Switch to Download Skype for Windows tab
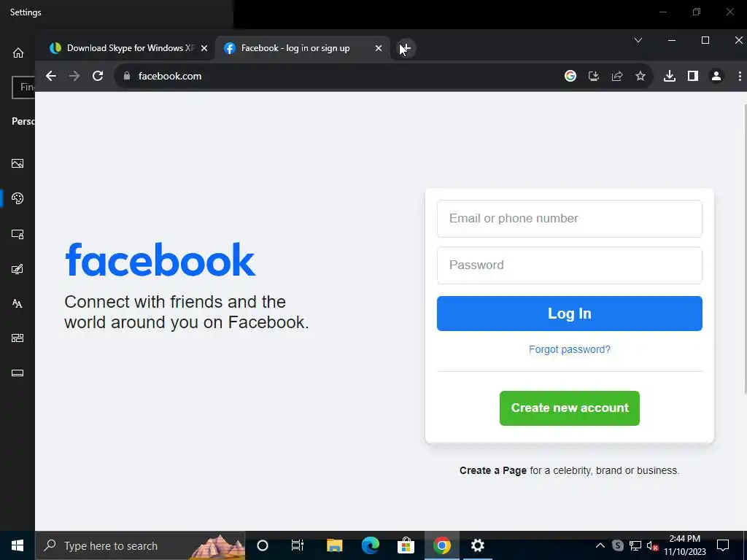Viewport: 747px width, 560px height. (x=128, y=48)
